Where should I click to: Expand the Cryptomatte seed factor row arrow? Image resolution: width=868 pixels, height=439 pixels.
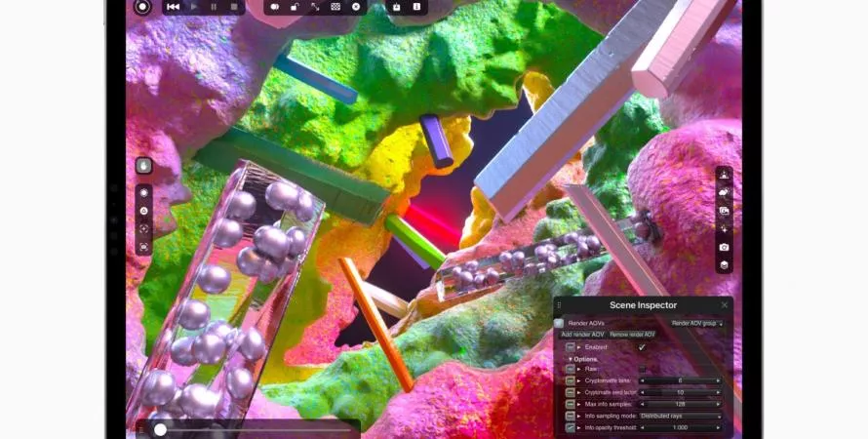(579, 392)
